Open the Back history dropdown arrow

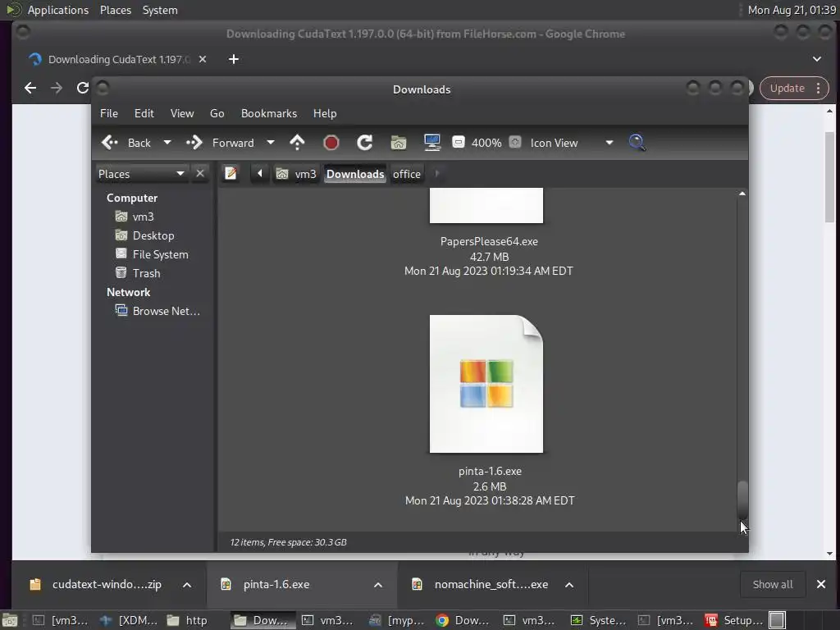click(167, 143)
